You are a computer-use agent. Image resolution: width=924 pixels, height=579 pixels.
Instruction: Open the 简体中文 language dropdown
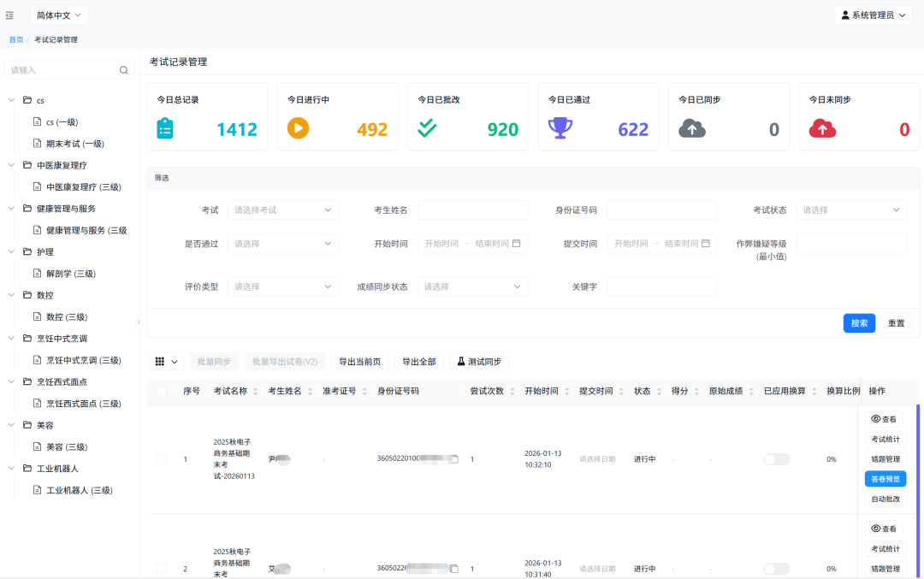click(x=59, y=15)
